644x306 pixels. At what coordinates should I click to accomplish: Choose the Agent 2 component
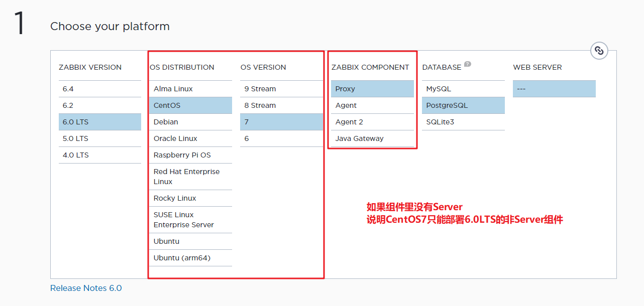[373, 122]
